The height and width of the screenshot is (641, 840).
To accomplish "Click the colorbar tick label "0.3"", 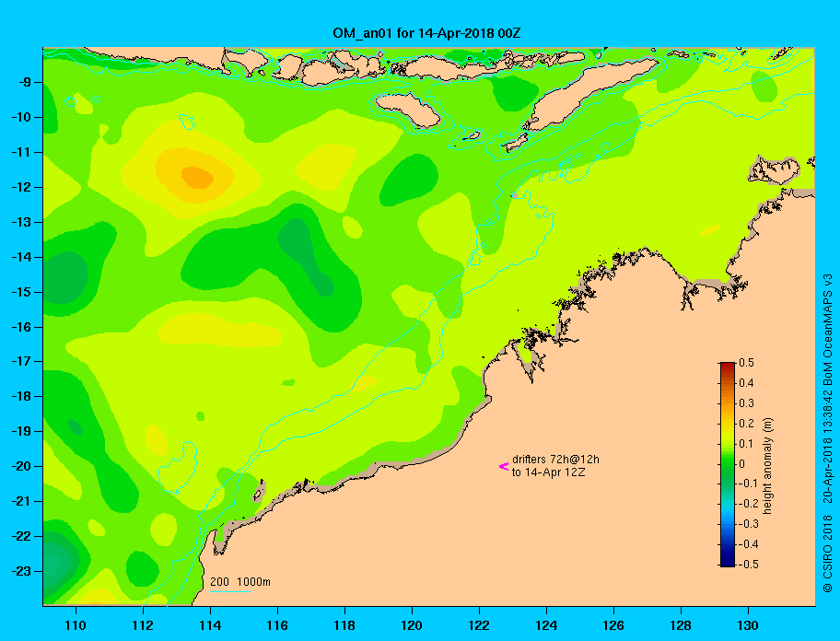I will pos(746,403).
